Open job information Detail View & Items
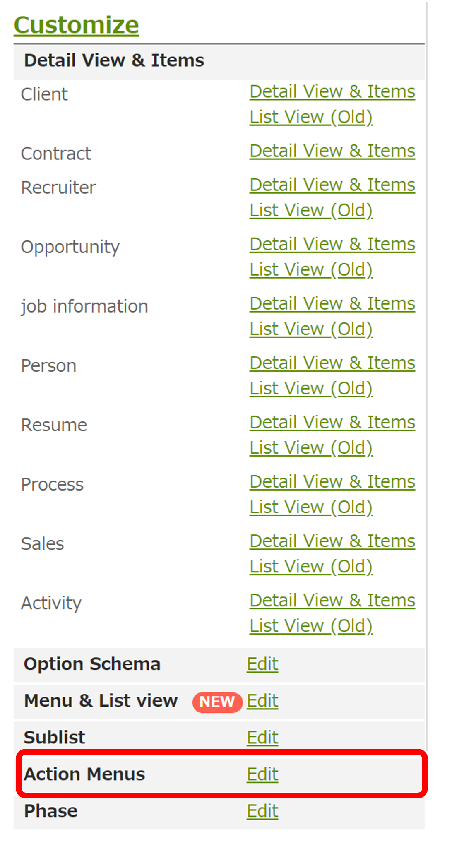 332,304
